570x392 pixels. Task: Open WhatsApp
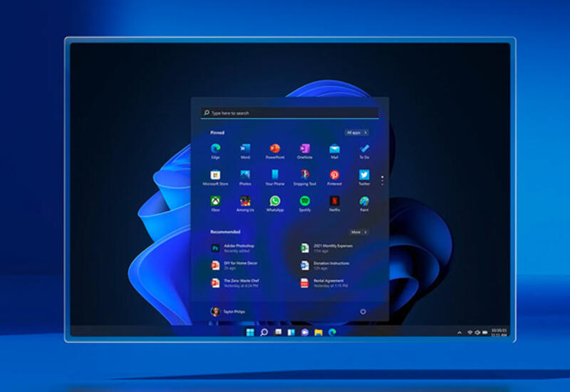coord(275,204)
